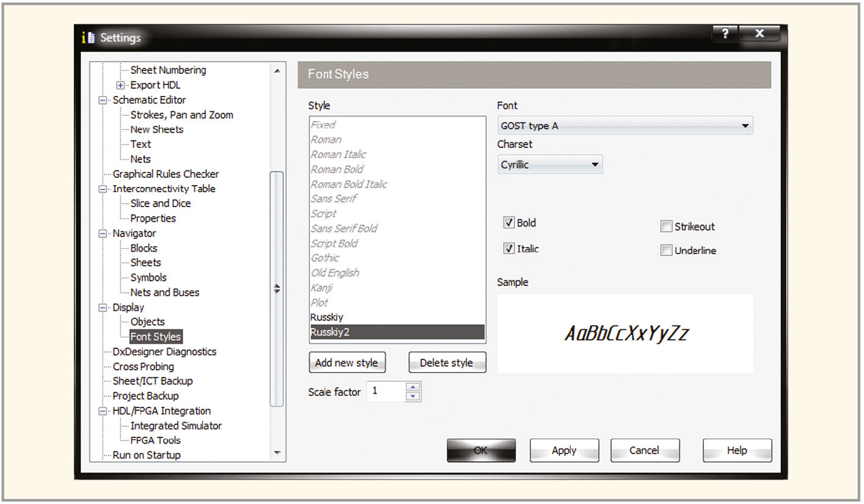864x504 pixels.
Task: Disable the Italic checkbox
Action: tap(508, 249)
